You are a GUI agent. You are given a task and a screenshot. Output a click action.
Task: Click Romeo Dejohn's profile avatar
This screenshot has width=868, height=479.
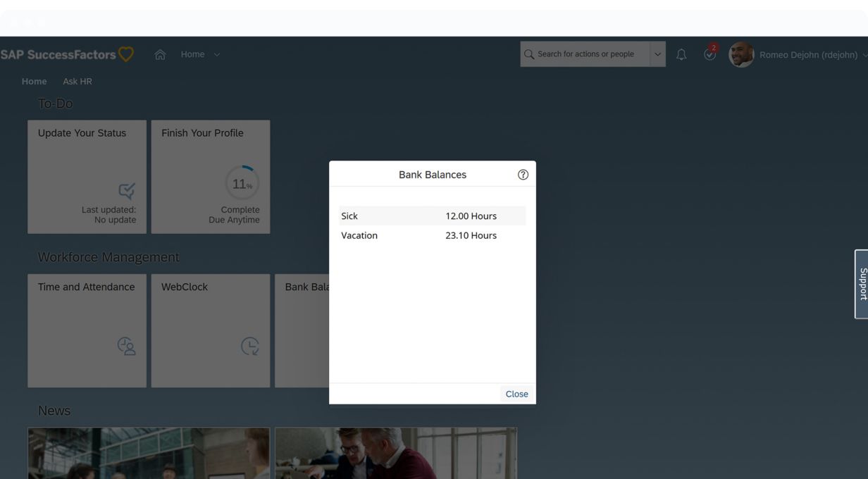tap(741, 54)
